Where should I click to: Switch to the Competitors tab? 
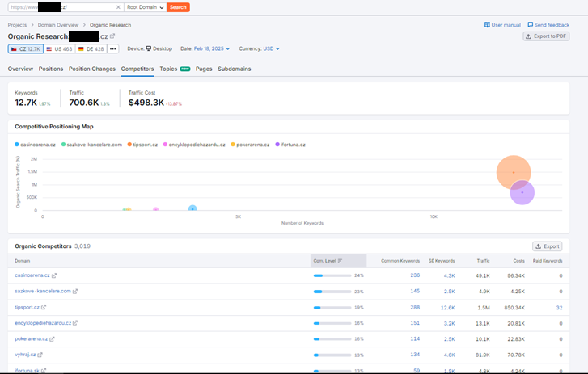tap(137, 69)
